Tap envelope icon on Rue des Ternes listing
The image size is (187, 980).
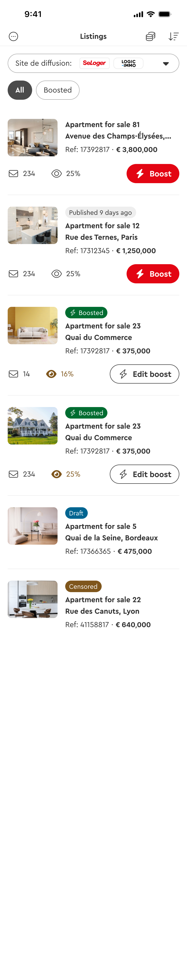click(13, 274)
